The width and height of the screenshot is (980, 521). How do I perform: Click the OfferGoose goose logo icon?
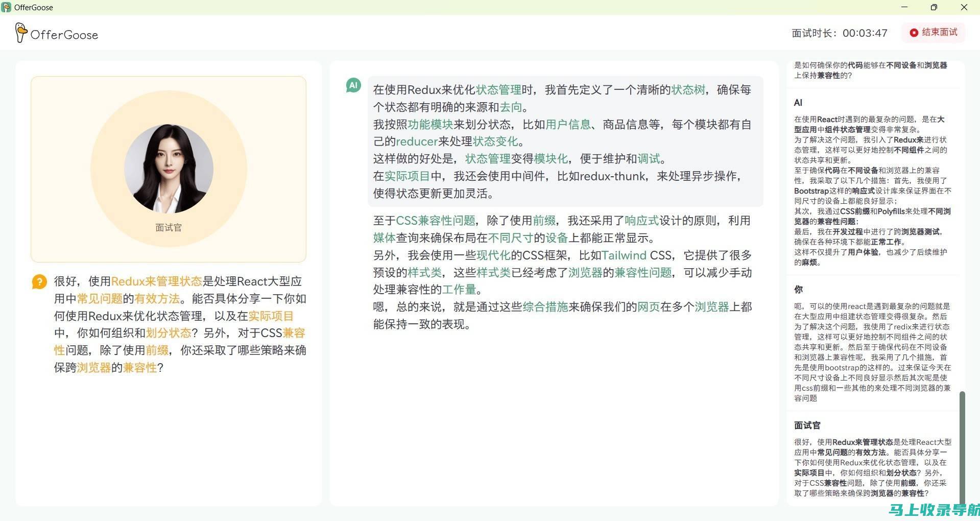coord(20,33)
